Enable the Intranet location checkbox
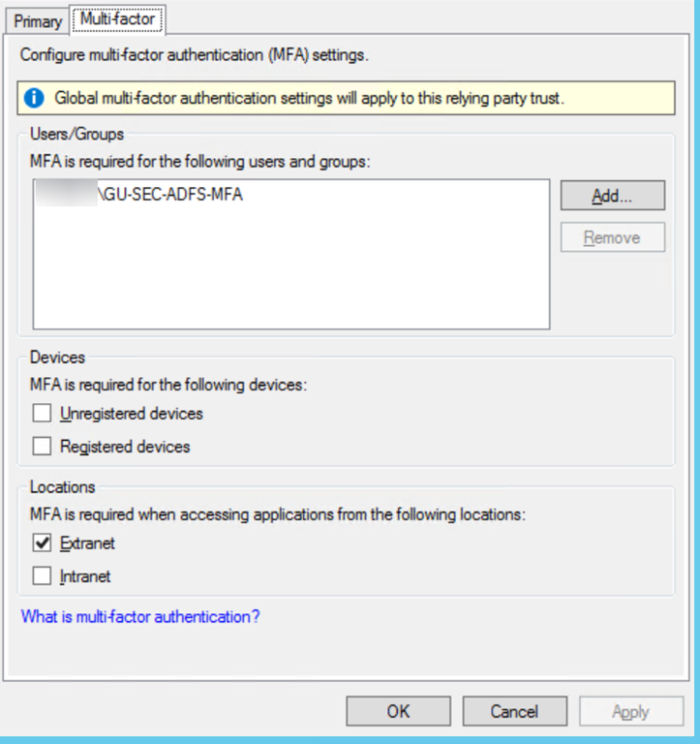This screenshot has width=700, height=744. [42, 576]
